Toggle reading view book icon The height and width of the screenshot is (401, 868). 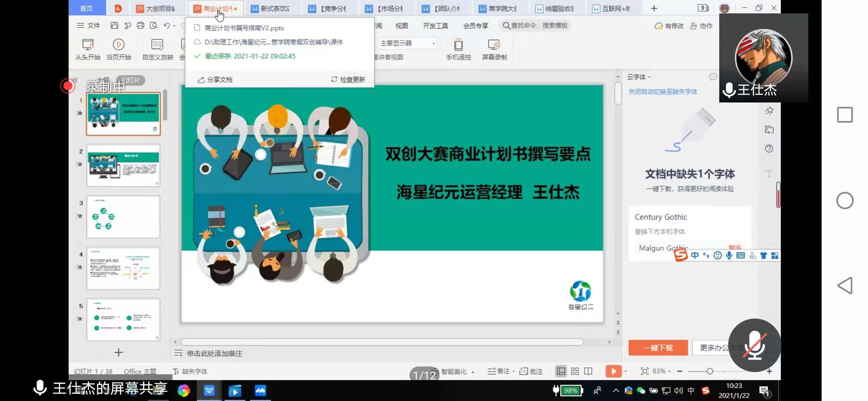click(588, 371)
